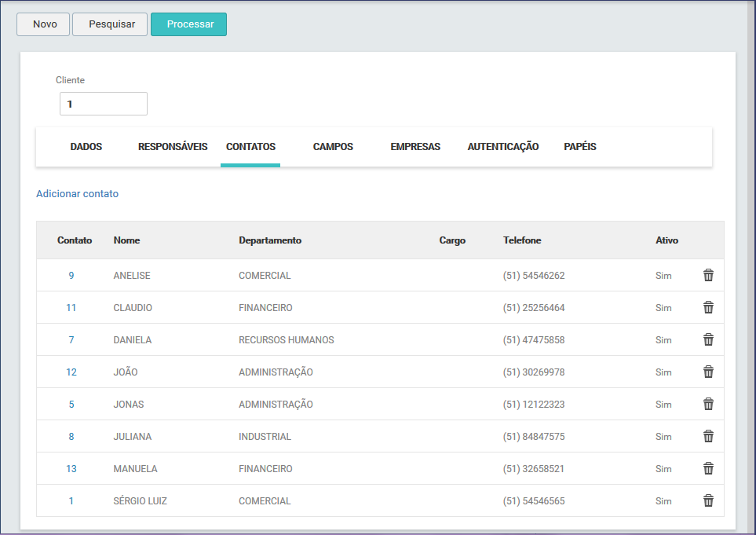Screen dimensions: 756x535
Task: Delete the ANELISE contact with trash icon
Action: [708, 275]
